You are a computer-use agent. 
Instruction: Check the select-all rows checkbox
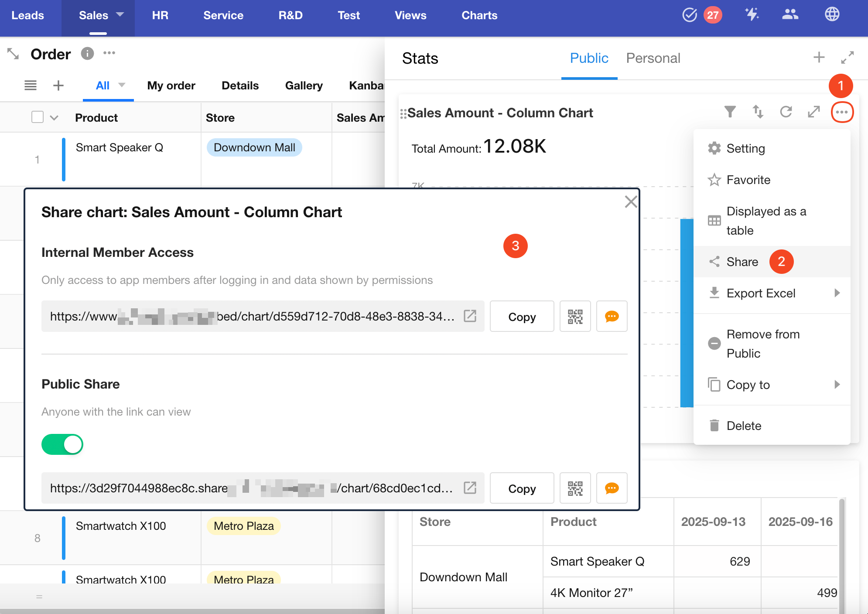click(x=38, y=117)
